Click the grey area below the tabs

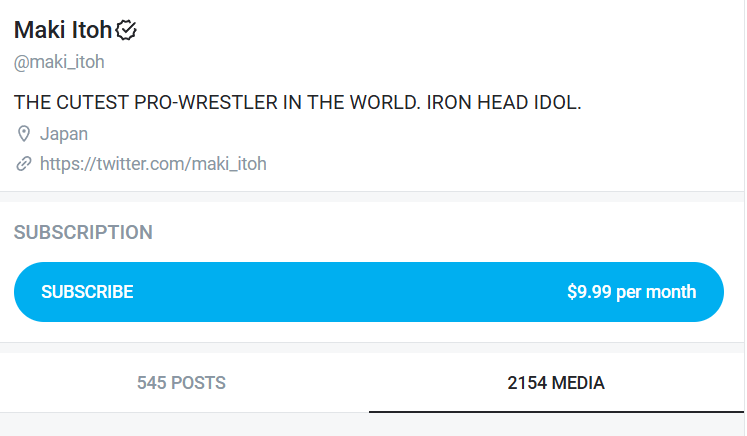(x=372, y=425)
